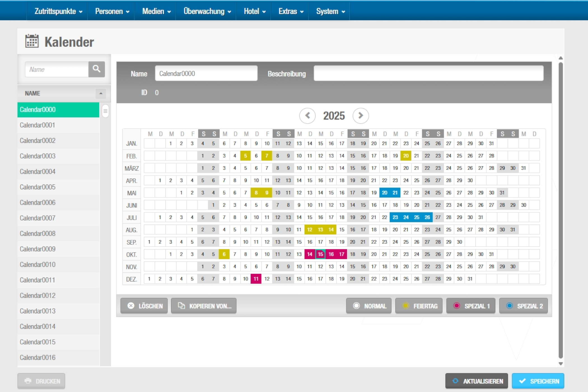Click Kopieren von copy button
Screen dimensions: 588x392
(x=204, y=306)
